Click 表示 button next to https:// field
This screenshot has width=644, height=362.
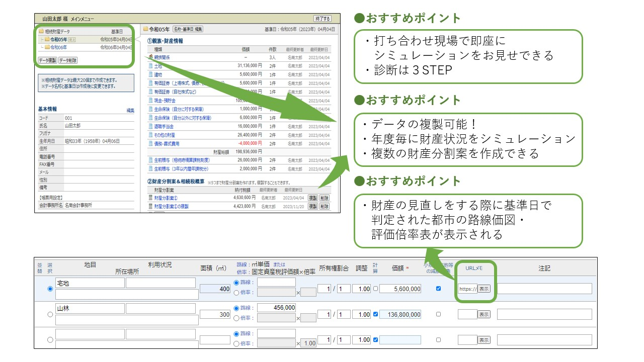[x=484, y=289]
